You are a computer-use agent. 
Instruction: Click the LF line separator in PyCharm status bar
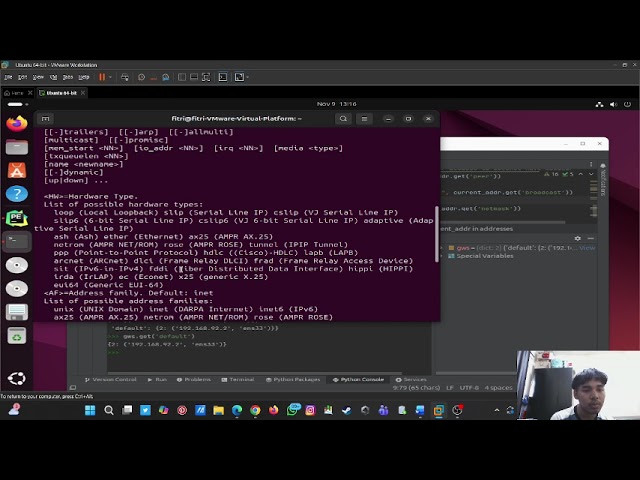[x=450, y=388]
